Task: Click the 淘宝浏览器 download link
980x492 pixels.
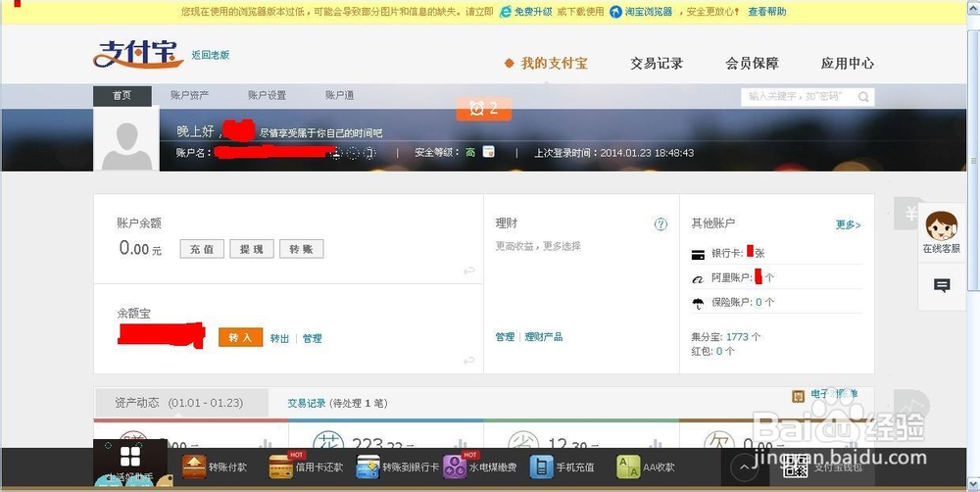Action: (641, 12)
